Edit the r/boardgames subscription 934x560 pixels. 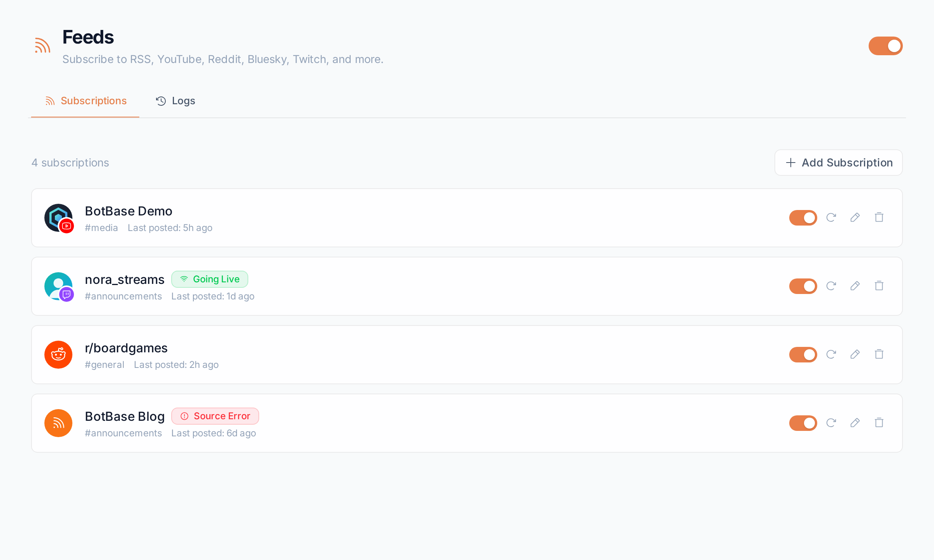855,354
